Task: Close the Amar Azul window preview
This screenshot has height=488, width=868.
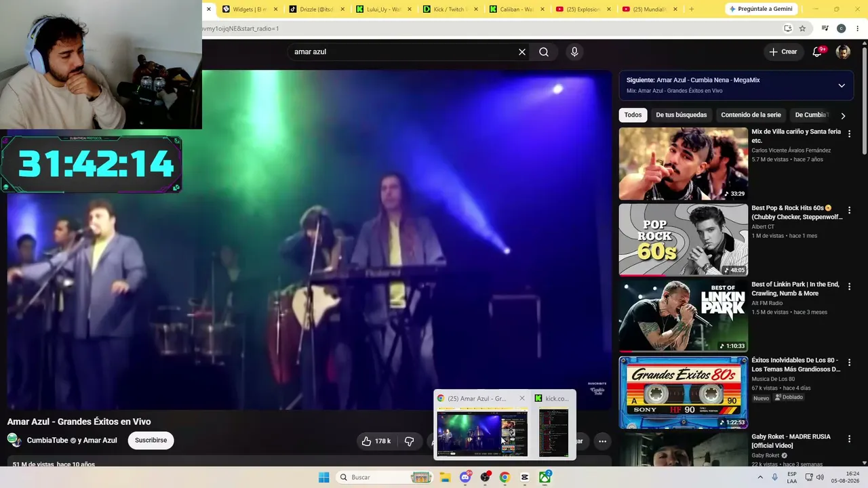Action: tap(522, 399)
